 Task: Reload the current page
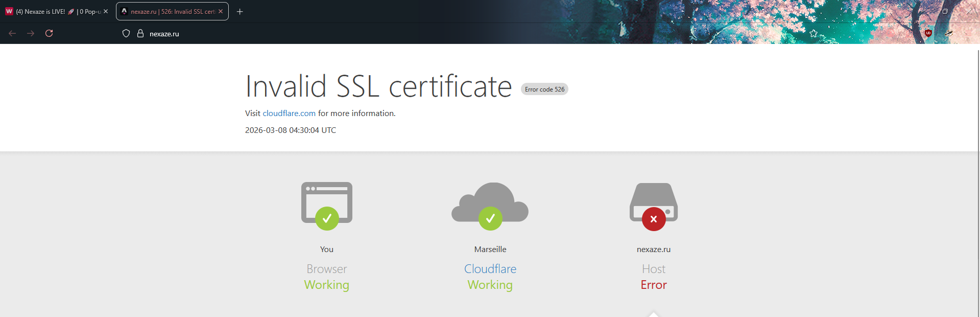(49, 33)
